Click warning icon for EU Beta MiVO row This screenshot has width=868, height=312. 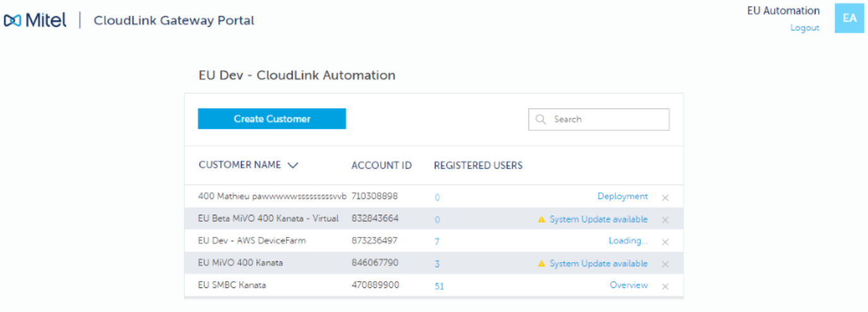pos(541,220)
